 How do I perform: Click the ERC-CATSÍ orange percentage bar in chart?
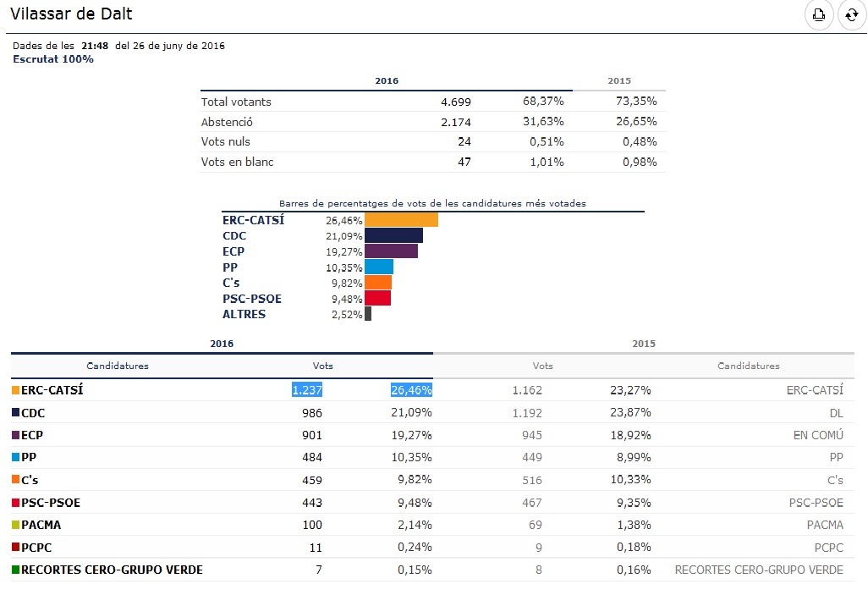401,220
